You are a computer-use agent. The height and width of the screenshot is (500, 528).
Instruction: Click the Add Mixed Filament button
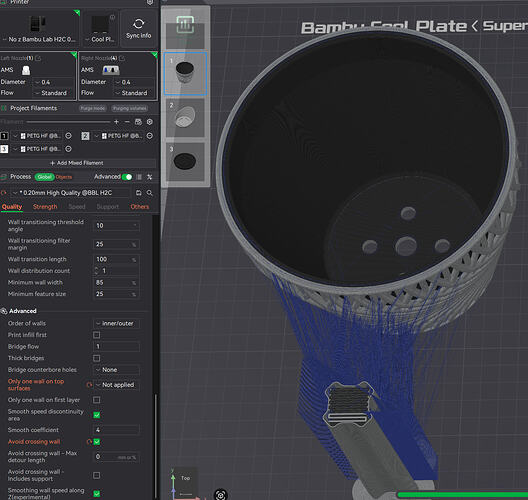coord(77,163)
